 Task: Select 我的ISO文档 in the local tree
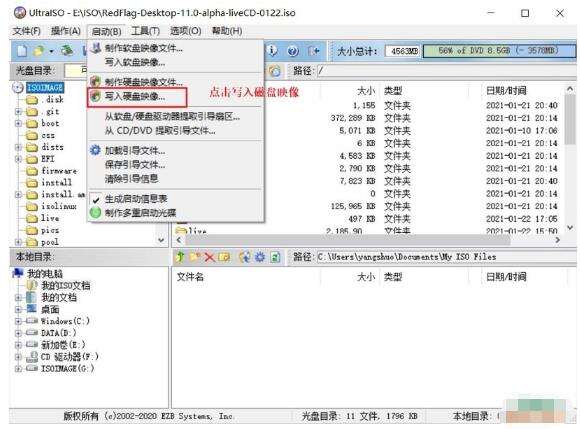(65, 285)
